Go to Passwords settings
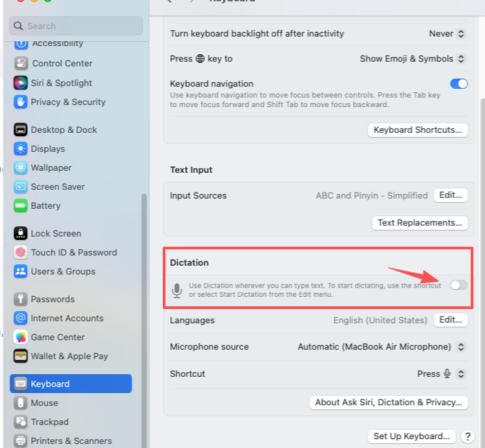485x448 pixels. click(53, 300)
